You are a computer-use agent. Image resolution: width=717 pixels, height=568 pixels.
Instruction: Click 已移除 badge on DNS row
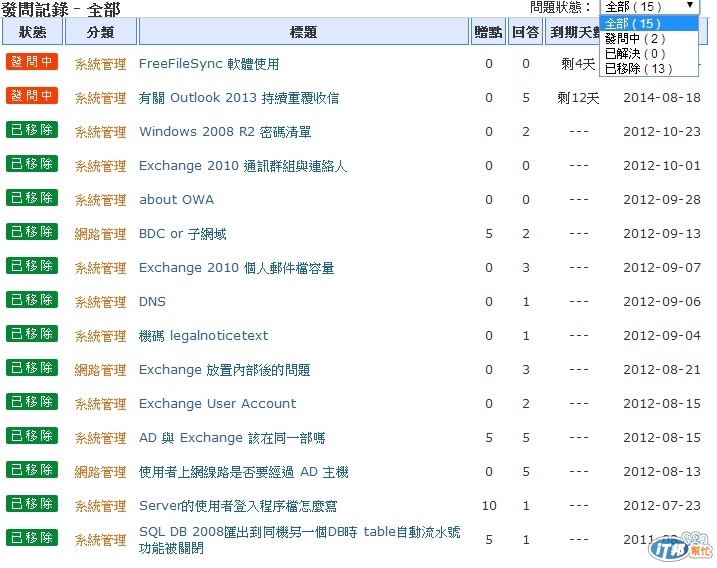32,300
